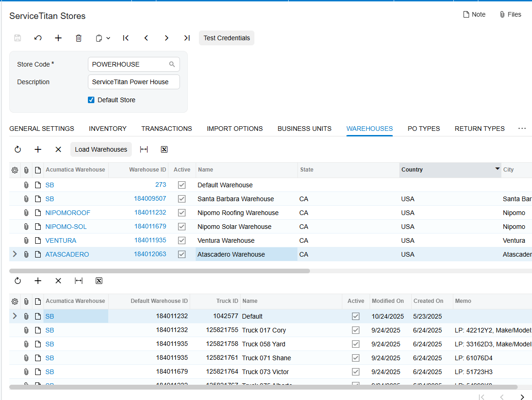Undo changes with the Cancel arrow icon
This screenshot has width=532, height=400.
click(38, 38)
